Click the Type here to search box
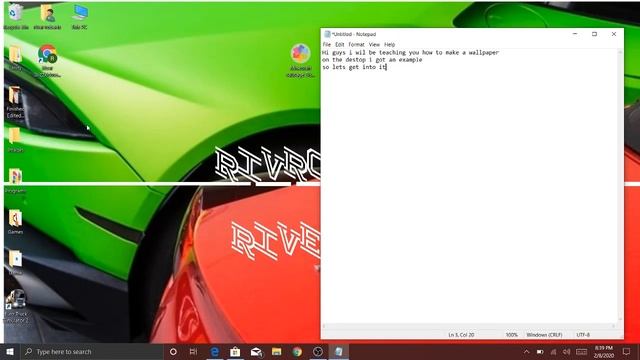Viewport: 640px width, 360px height. [x=91, y=351]
